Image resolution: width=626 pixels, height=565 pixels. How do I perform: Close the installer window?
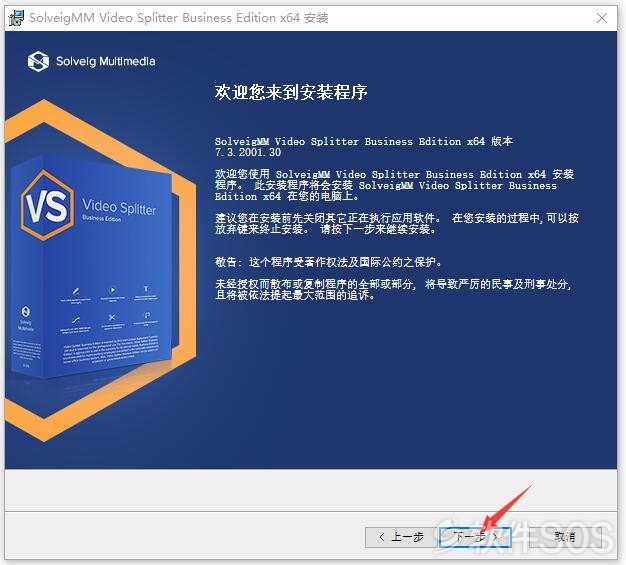click(x=602, y=18)
